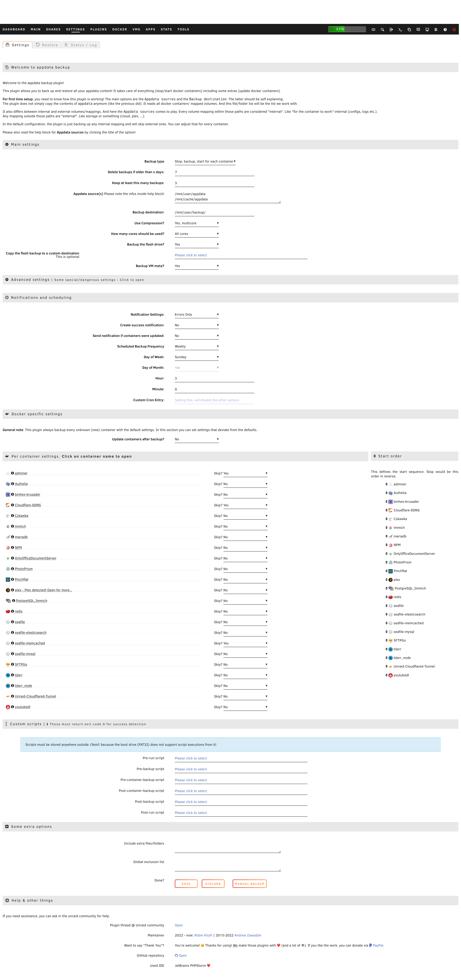Click the search magnifier icon
The width and height of the screenshot is (461, 980).
click(382, 29)
